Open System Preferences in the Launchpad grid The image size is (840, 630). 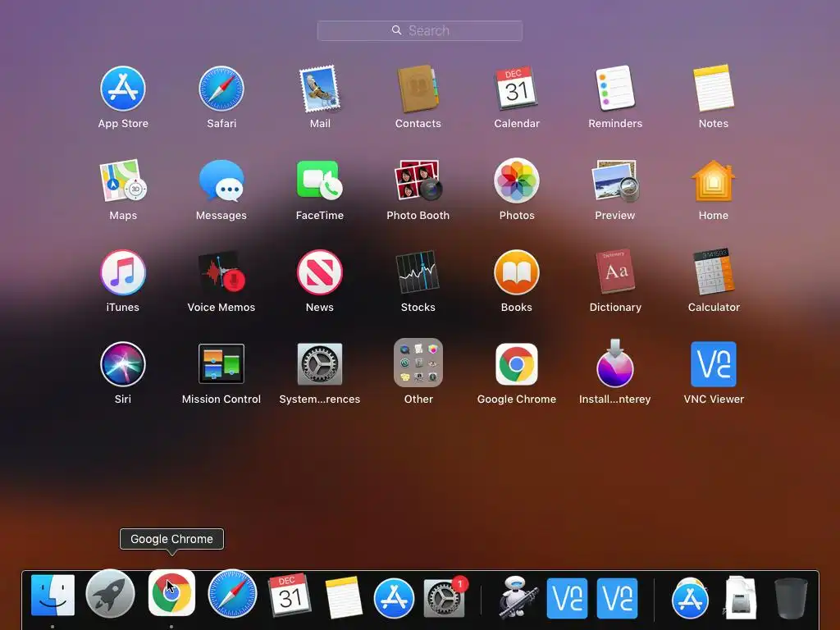(320, 364)
